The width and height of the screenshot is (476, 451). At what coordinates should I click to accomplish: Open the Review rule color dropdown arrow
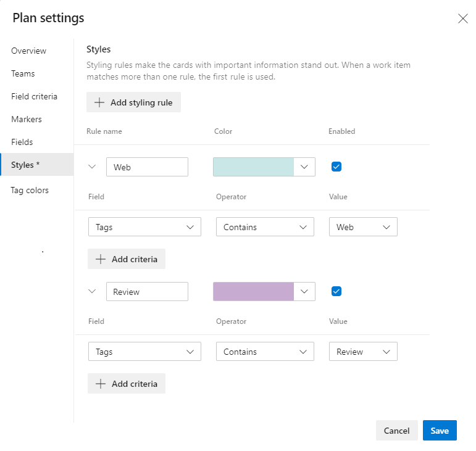[304, 291]
